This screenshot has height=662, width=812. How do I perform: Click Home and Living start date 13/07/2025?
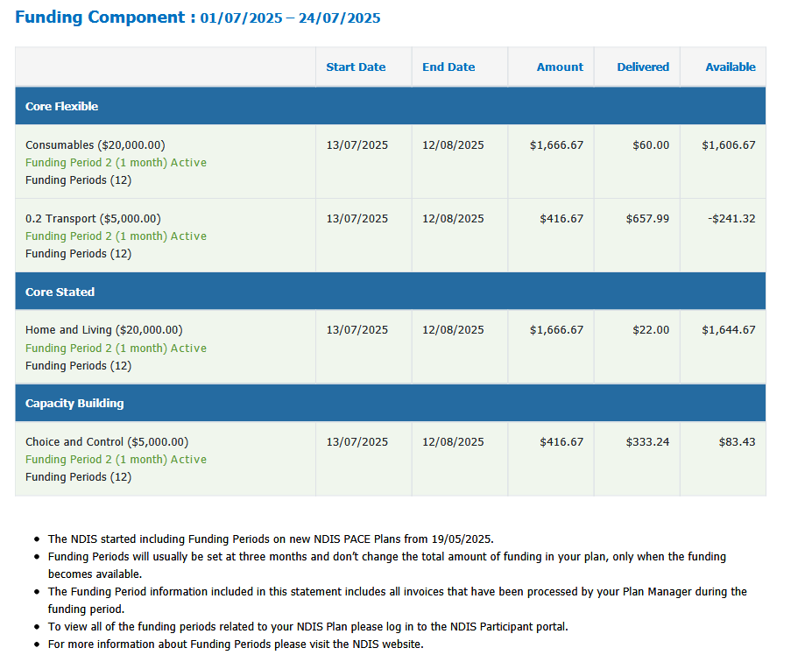pos(357,330)
